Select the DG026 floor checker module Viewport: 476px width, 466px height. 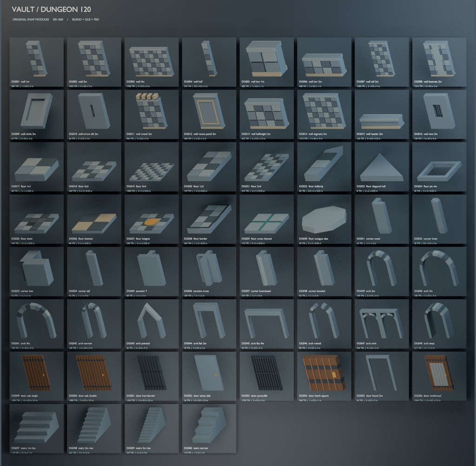click(94, 220)
